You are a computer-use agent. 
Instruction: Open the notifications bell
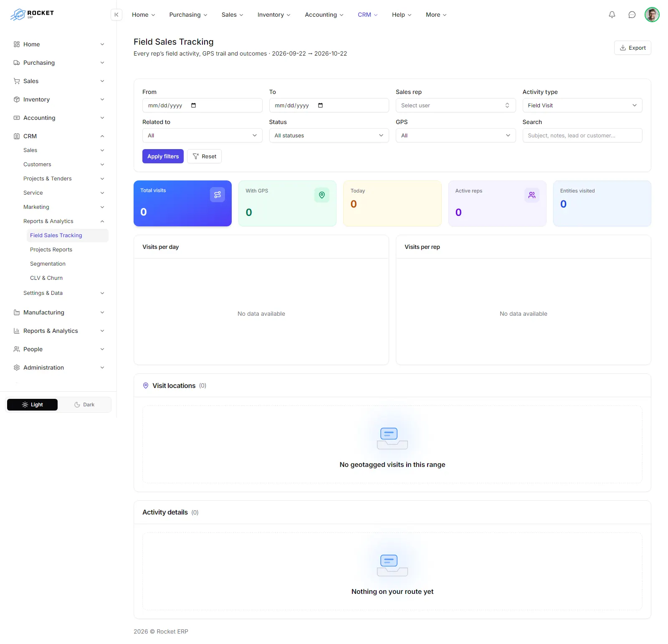pos(612,15)
